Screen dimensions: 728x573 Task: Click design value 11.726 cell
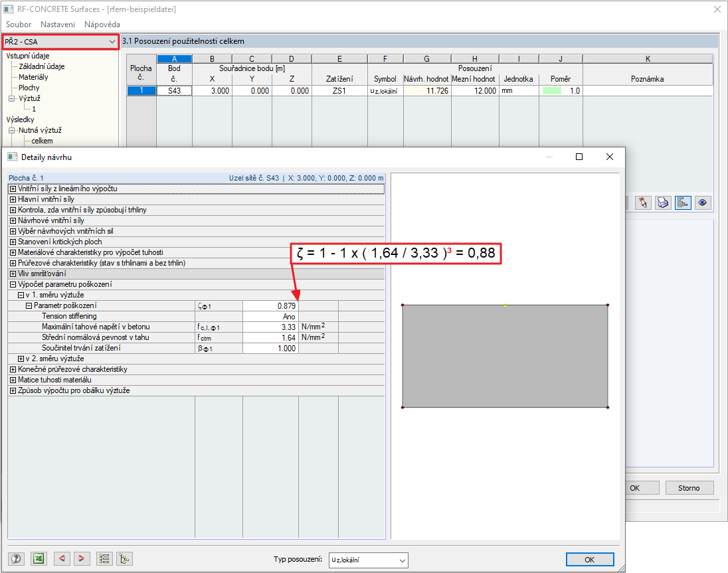click(x=427, y=91)
